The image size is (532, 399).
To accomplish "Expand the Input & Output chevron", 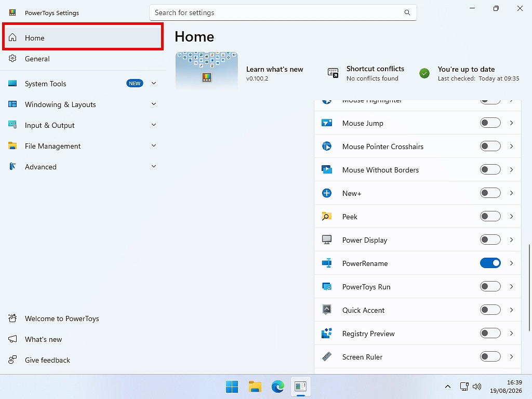I will [x=154, y=125].
